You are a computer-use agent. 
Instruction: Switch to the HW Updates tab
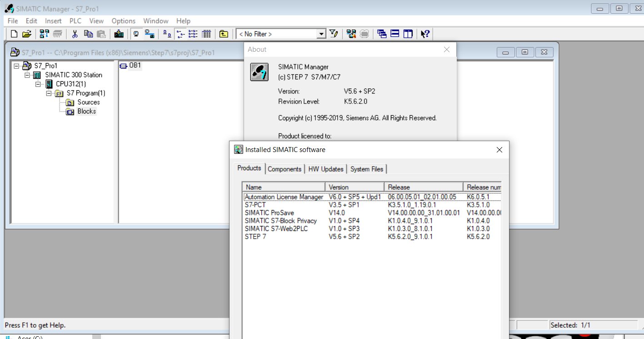tap(326, 169)
